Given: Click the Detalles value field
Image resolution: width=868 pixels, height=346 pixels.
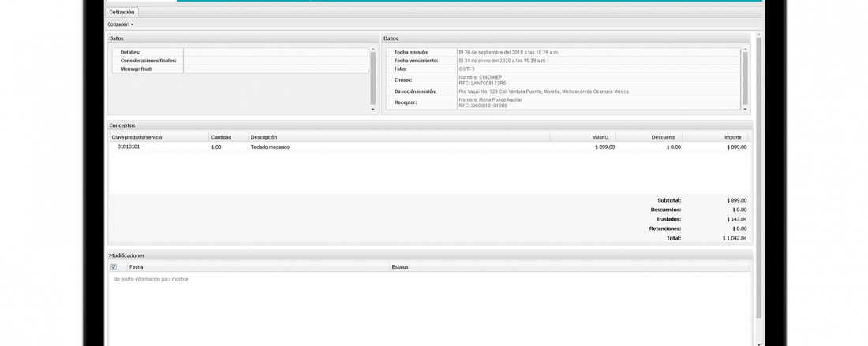Looking at the screenshot, I should [x=275, y=52].
